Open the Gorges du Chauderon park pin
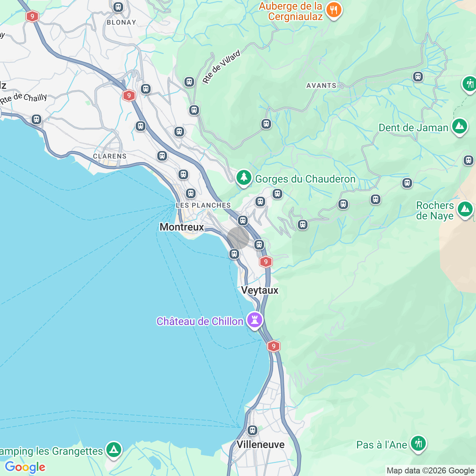This screenshot has width=476, height=476. click(244, 178)
